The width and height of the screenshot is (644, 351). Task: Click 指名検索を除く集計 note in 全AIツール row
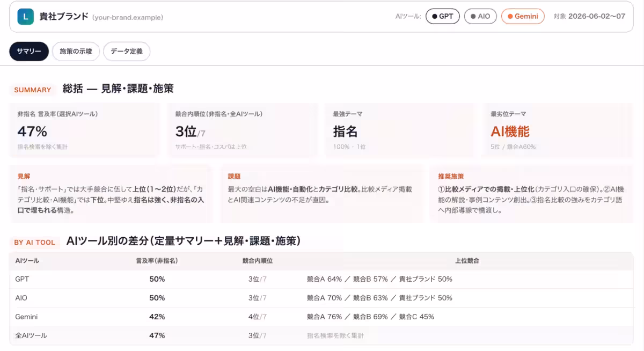tap(335, 335)
